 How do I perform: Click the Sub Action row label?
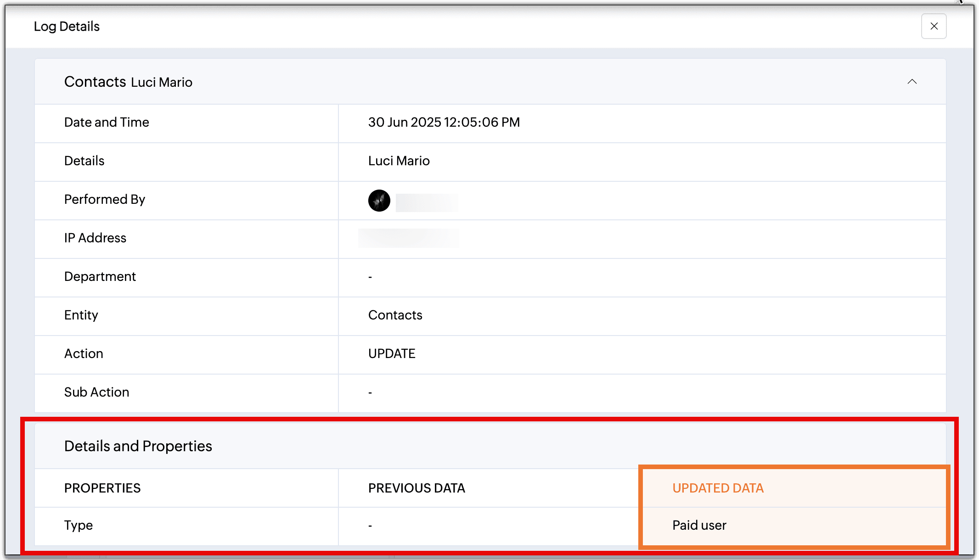point(96,392)
